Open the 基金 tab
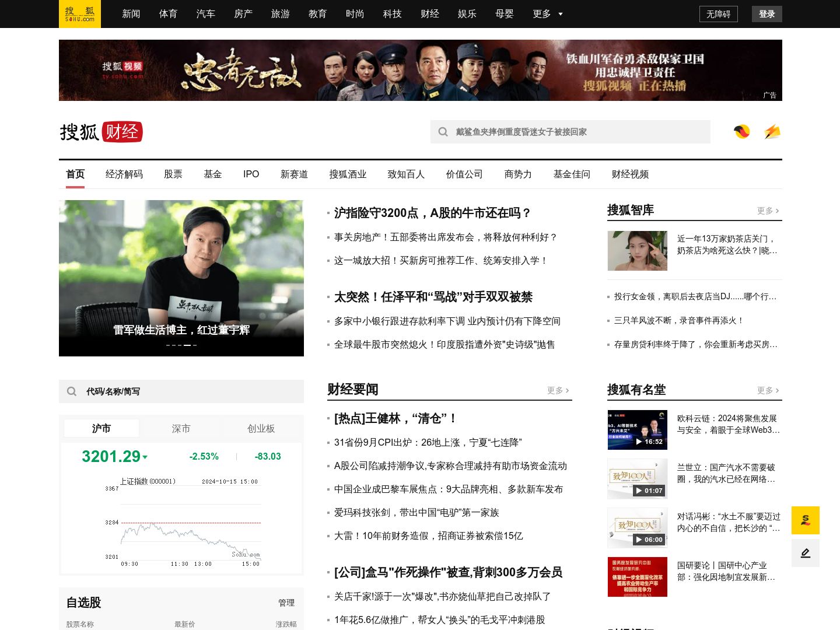Image resolution: width=840 pixels, height=630 pixels. (x=213, y=174)
